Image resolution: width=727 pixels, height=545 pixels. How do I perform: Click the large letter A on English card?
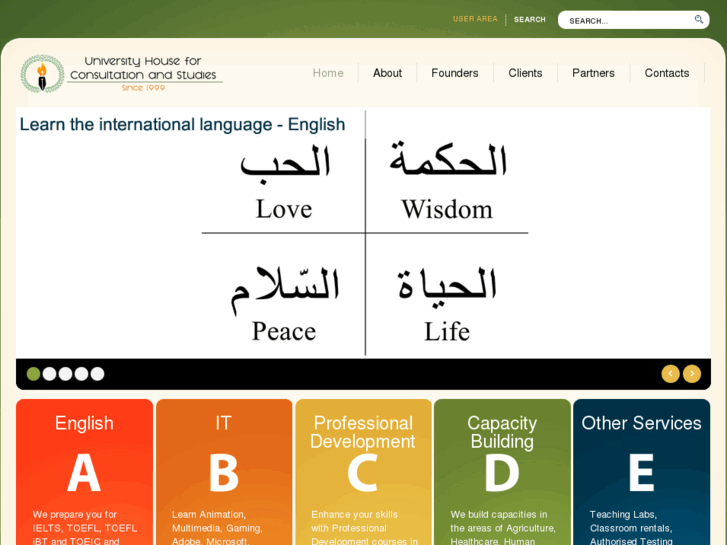point(84,473)
